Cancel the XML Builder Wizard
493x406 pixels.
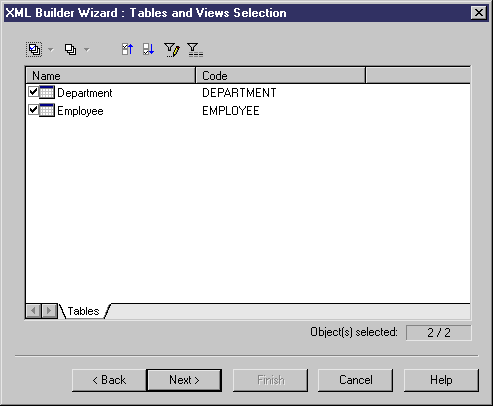coord(355,380)
